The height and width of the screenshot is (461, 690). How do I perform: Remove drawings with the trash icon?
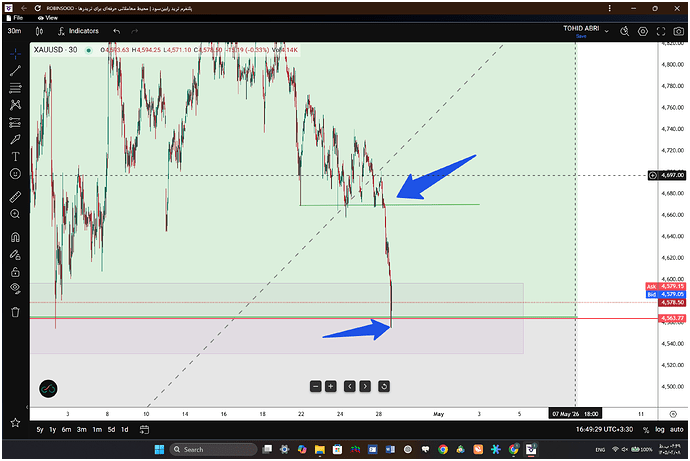click(x=15, y=312)
